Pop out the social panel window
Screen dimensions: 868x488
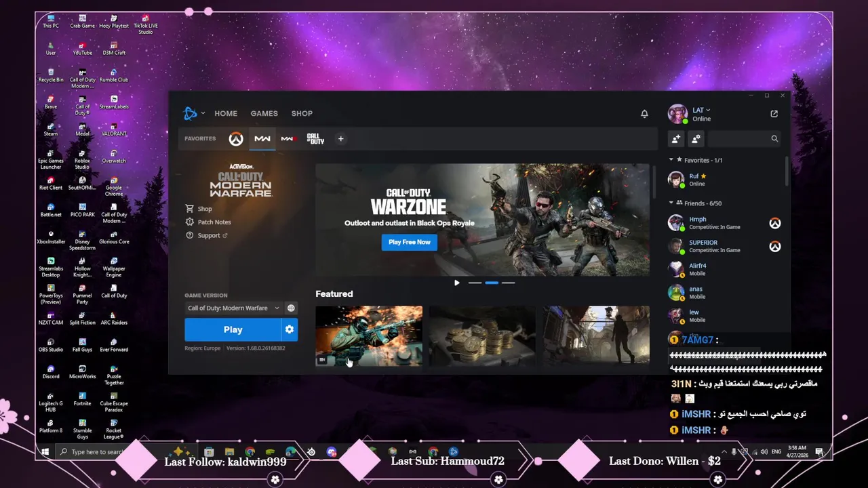(x=774, y=114)
